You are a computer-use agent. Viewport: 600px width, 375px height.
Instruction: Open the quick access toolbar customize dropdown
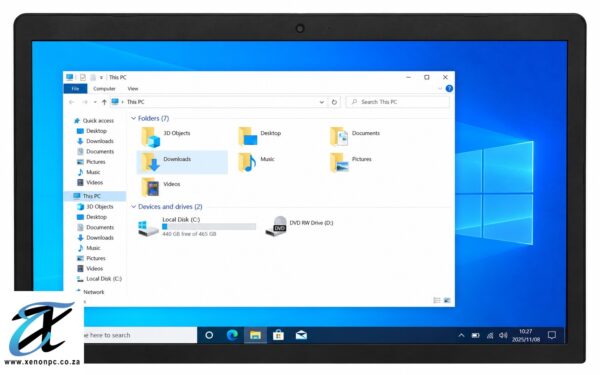click(x=101, y=78)
